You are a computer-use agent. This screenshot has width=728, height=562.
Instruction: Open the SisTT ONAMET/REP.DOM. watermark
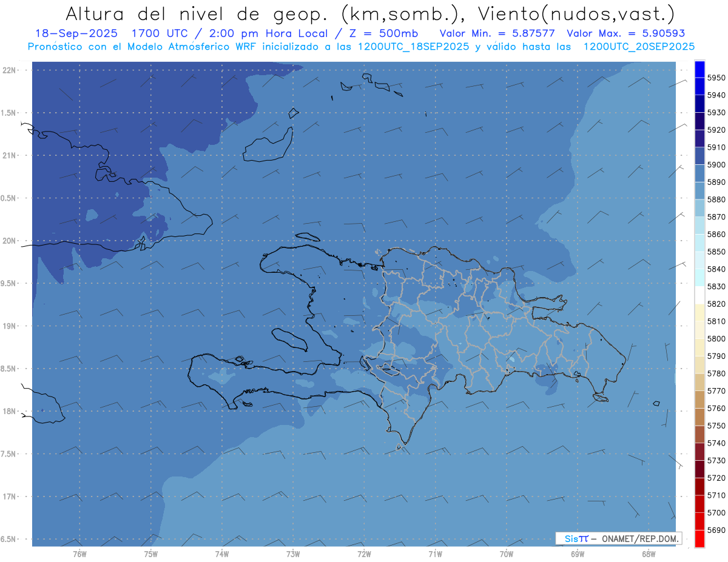pos(618,538)
